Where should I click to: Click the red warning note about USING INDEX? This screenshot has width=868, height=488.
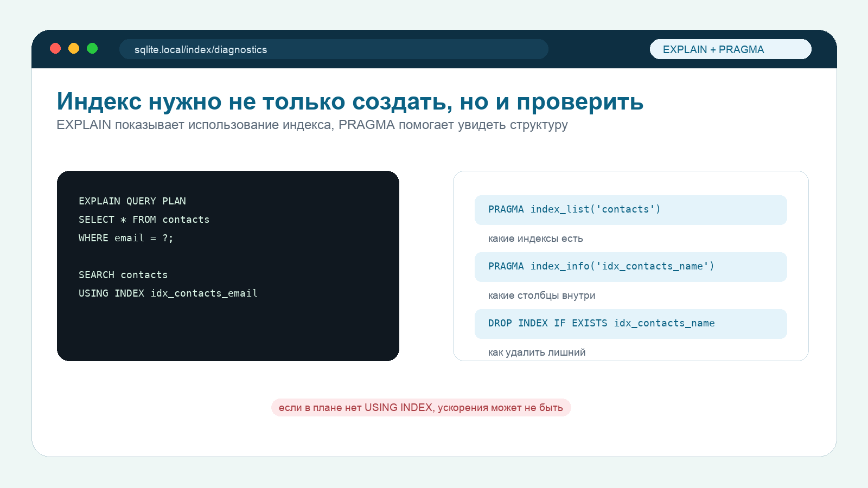click(421, 408)
